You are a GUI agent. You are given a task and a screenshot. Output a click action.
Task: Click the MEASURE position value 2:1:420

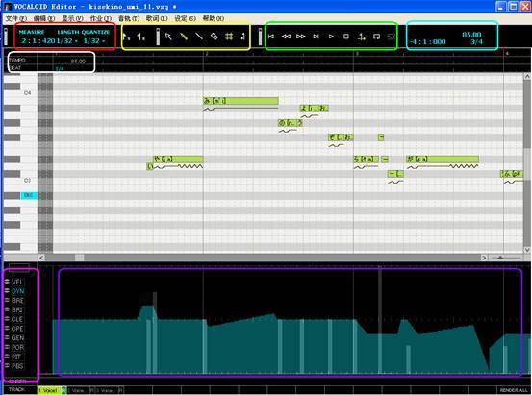point(38,41)
